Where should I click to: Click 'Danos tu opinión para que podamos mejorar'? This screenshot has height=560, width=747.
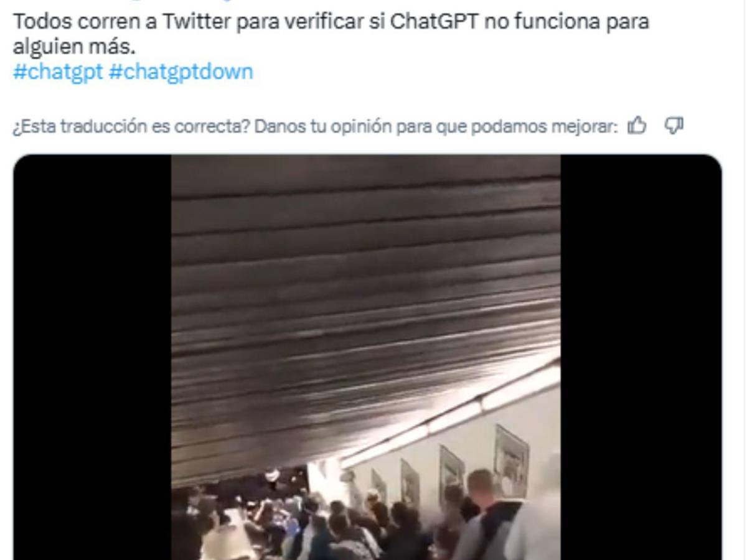[436, 127]
